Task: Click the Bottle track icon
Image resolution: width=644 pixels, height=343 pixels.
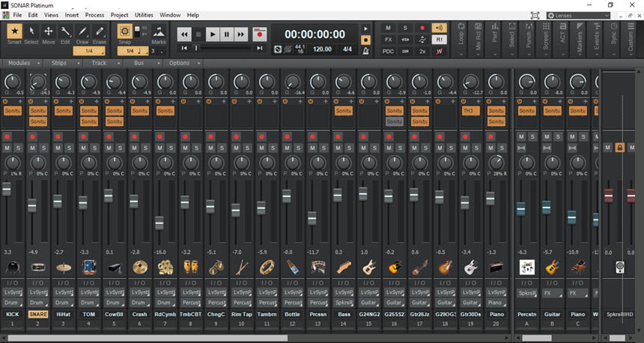Action: point(293,267)
